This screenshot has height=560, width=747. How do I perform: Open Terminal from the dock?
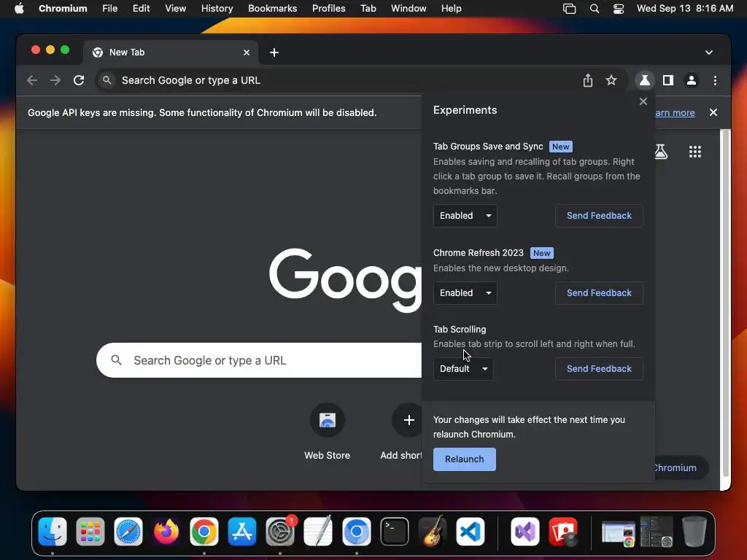(395, 532)
